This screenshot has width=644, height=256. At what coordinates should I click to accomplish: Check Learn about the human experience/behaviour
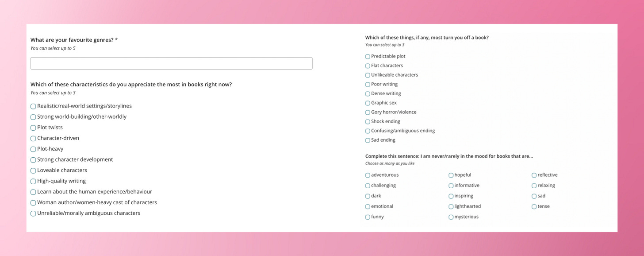coord(33,192)
